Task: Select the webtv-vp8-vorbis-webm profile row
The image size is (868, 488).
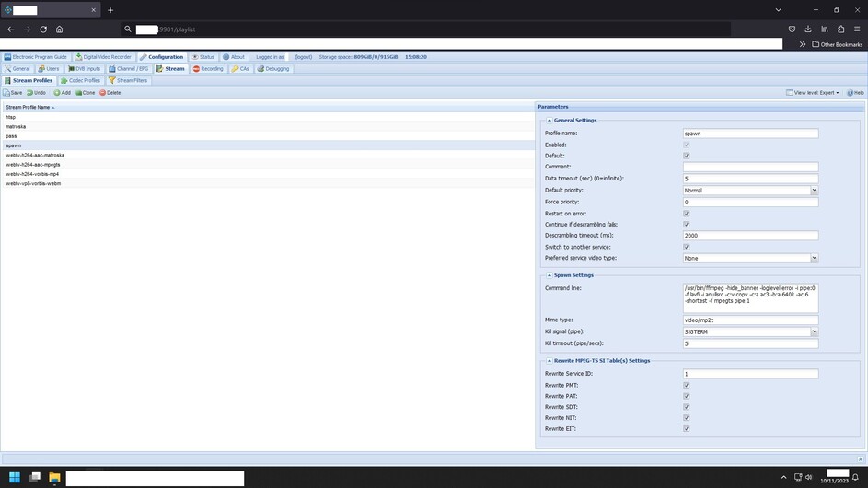Action: (x=268, y=183)
